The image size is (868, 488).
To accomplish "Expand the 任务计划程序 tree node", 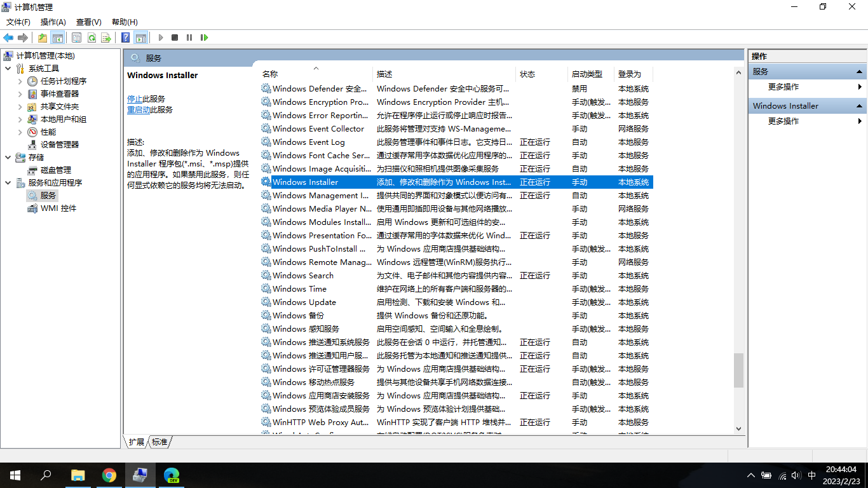I will [x=20, y=81].
